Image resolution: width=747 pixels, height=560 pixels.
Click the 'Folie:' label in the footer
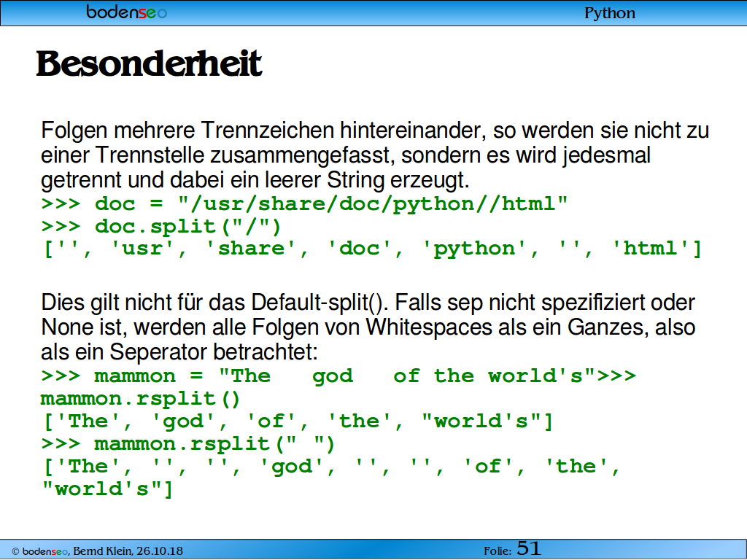[x=498, y=551]
